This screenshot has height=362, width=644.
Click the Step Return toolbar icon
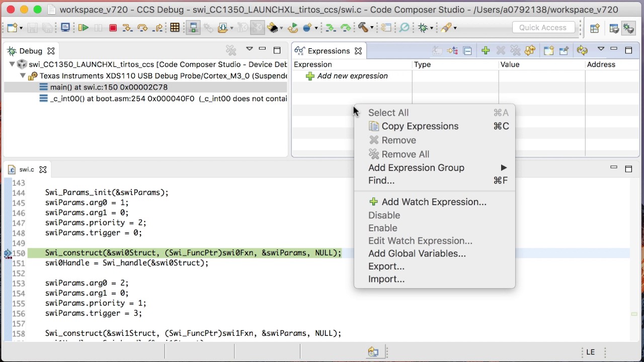(158, 28)
